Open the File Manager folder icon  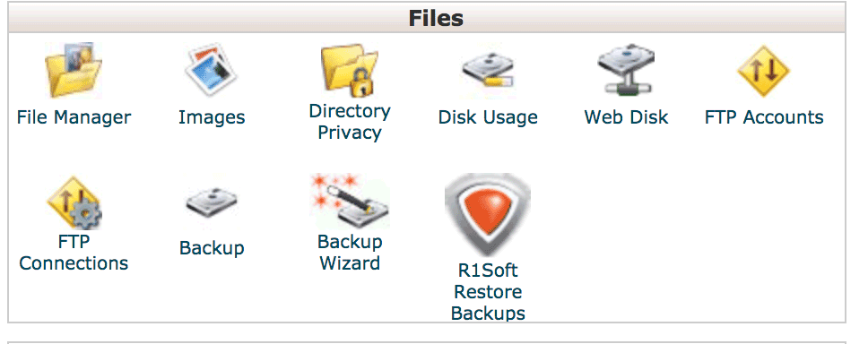74,71
